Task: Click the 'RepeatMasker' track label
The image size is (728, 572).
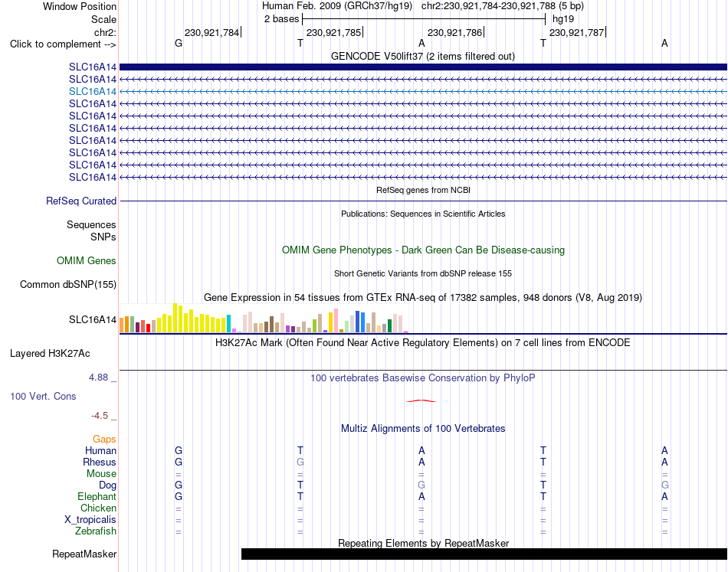Action: [x=84, y=554]
